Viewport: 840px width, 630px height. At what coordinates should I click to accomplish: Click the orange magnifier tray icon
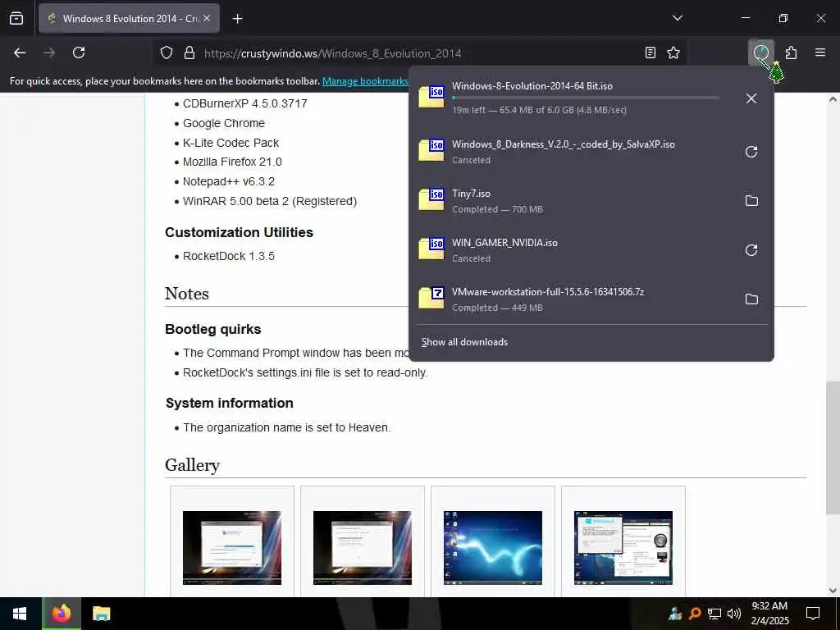pyautogui.click(x=694, y=614)
